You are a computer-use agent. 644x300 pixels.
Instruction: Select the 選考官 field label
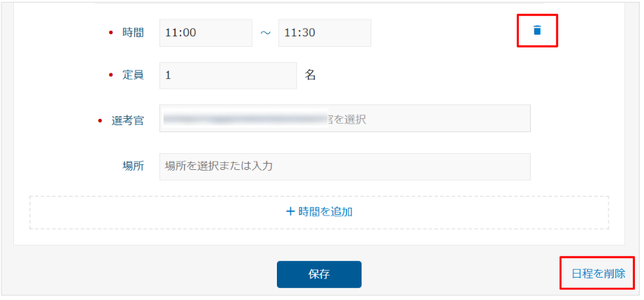[127, 120]
